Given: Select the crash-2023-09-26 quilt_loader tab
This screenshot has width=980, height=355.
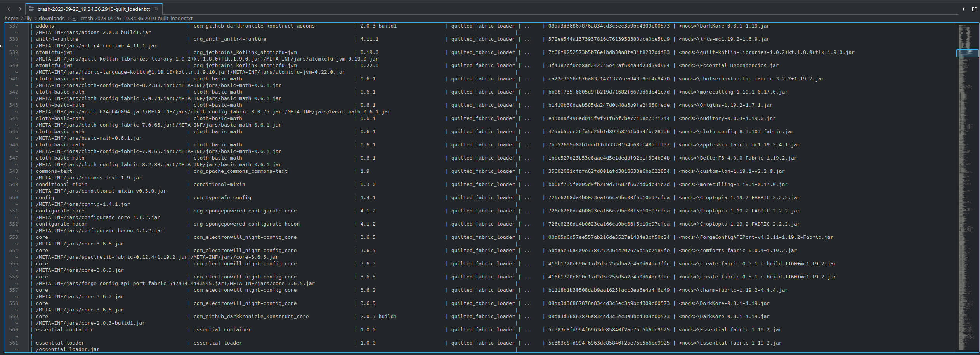Looking at the screenshot, I should tap(93, 9).
